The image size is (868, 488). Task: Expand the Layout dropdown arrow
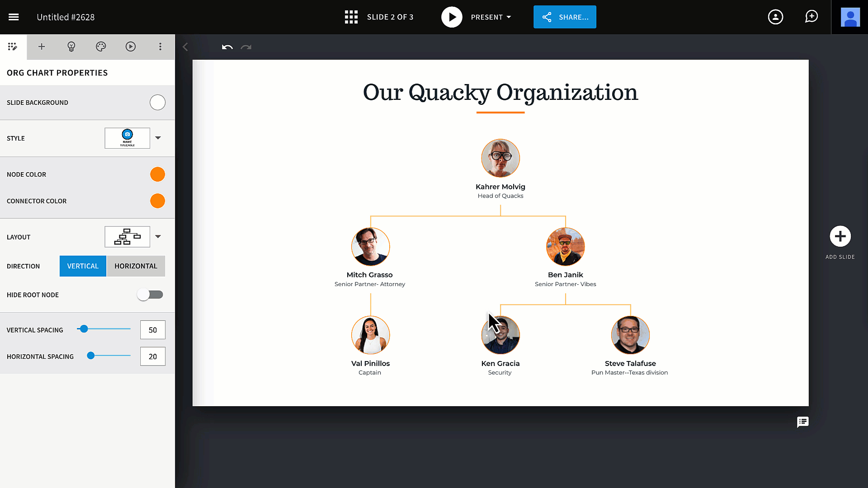[158, 236]
